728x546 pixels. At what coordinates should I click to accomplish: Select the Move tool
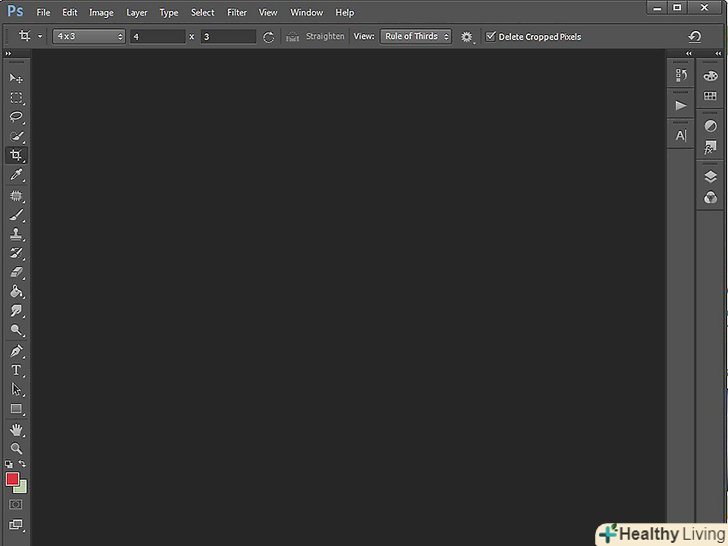click(16, 78)
